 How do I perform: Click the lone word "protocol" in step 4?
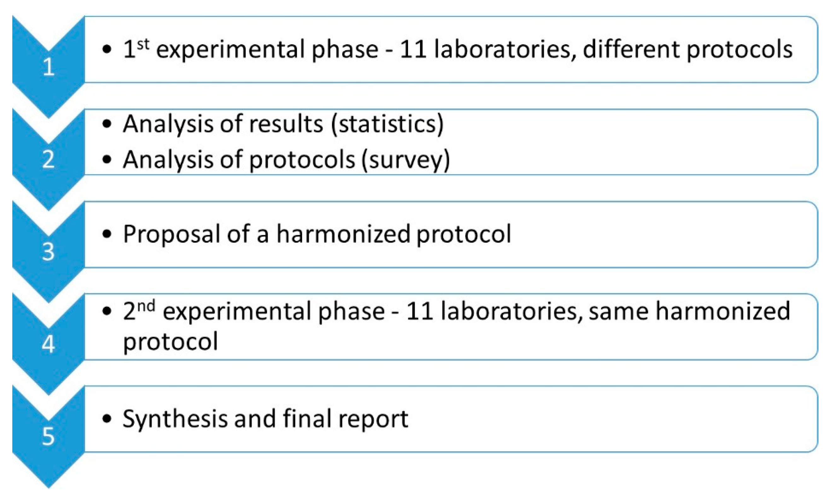[x=171, y=342]
